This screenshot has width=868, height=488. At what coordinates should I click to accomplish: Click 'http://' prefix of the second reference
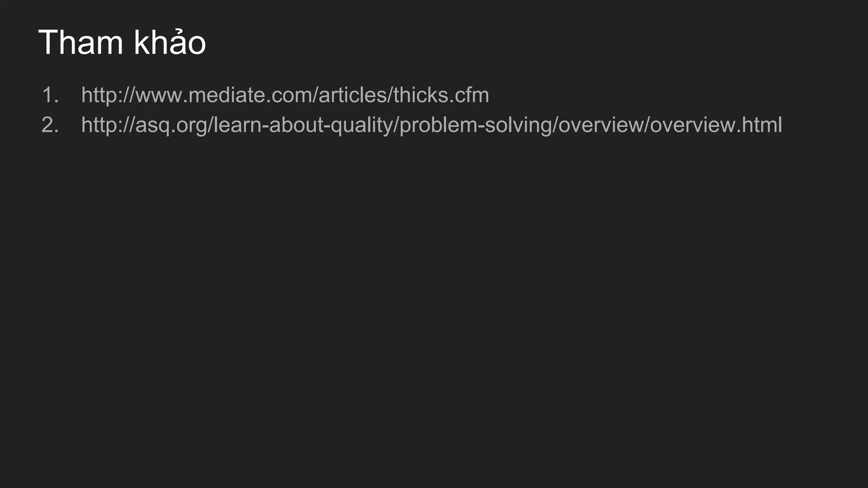tap(108, 125)
